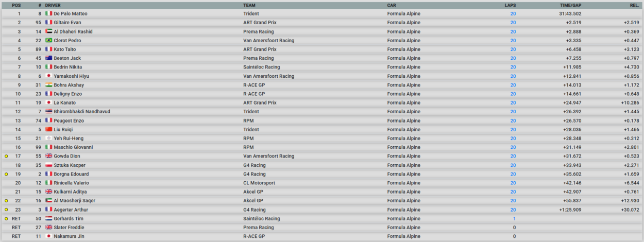The height and width of the screenshot is (242, 644).
Task: Click the Dutch flag next to Gerhards Tim
Action: click(x=49, y=218)
